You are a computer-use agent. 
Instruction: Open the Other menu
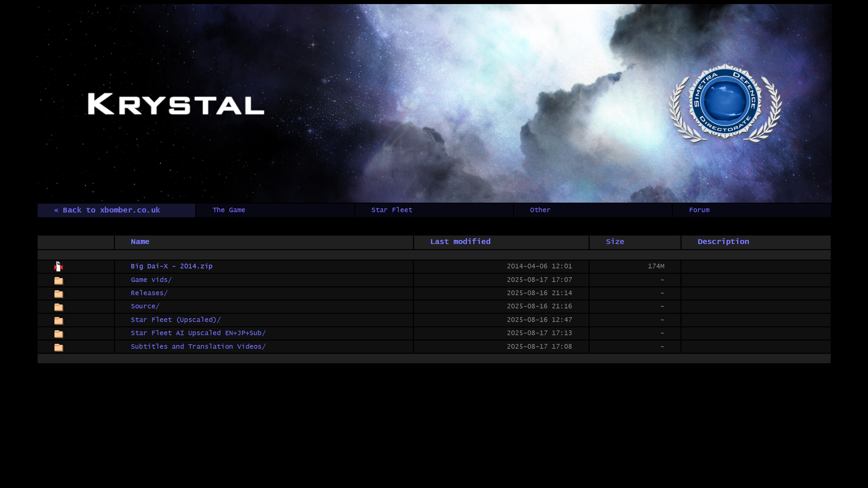click(540, 210)
